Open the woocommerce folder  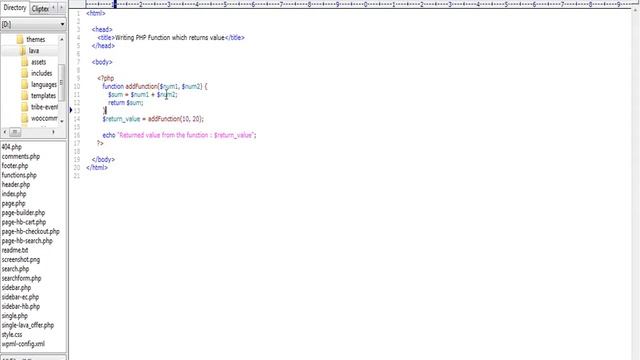pos(44,118)
